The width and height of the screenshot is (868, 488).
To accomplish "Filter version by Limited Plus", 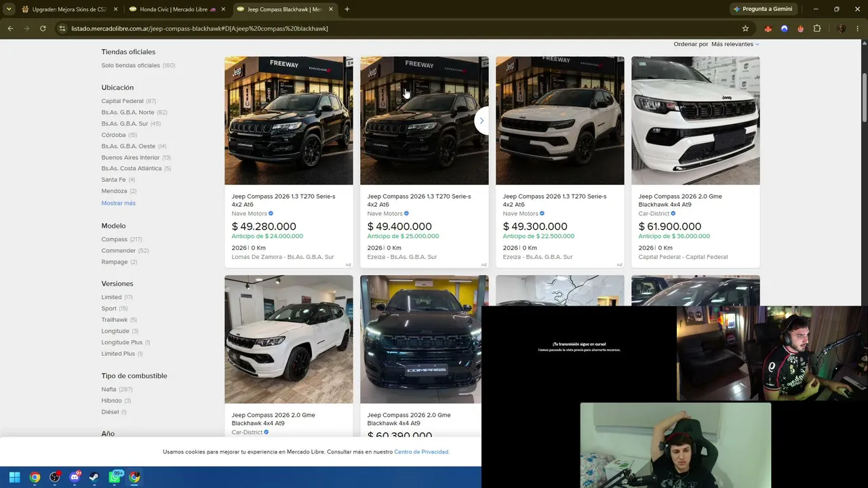I will pyautogui.click(x=122, y=354).
